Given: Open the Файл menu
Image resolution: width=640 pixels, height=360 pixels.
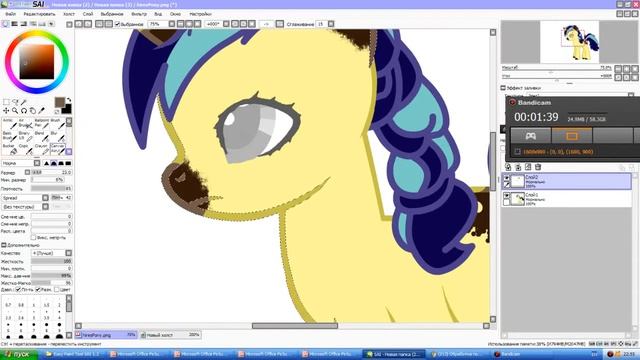Looking at the screenshot, I should coord(10,14).
